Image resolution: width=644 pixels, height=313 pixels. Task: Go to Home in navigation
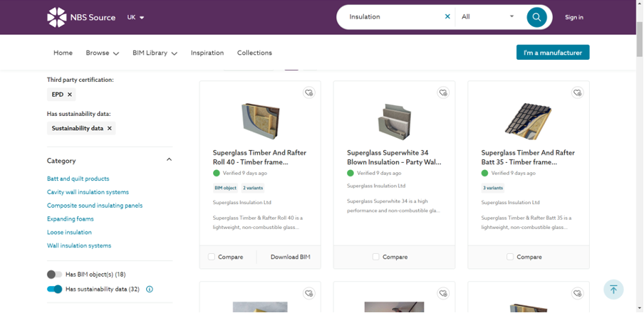(x=63, y=53)
